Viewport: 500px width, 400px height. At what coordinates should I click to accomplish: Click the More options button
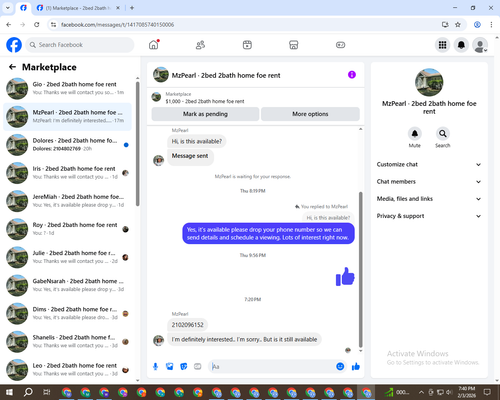(x=310, y=114)
